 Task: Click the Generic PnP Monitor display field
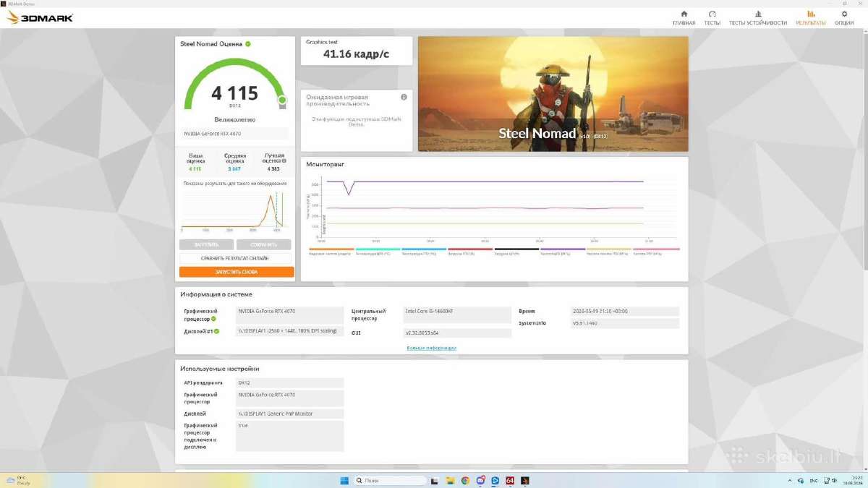tap(290, 414)
